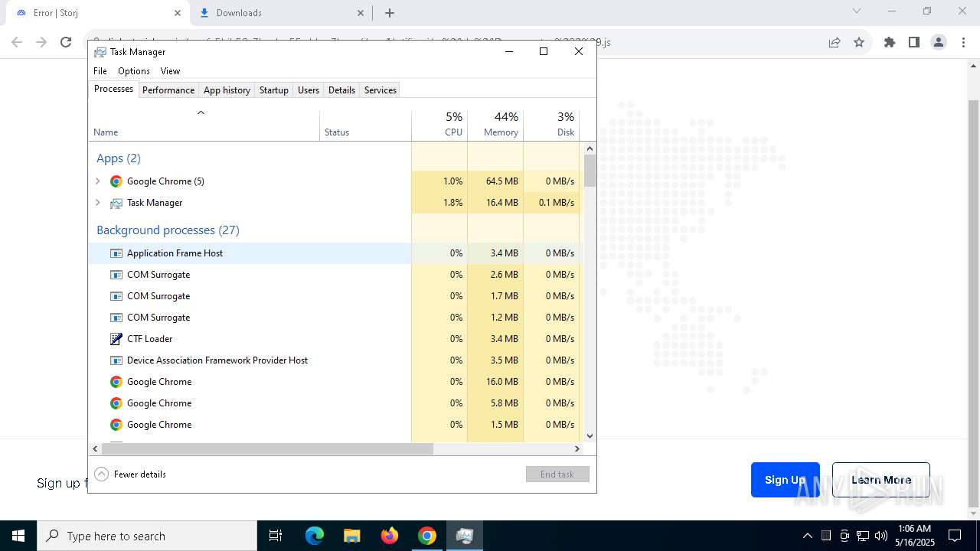Click the network icon in system tray
Viewport: 980px width, 551px height.
(x=863, y=536)
